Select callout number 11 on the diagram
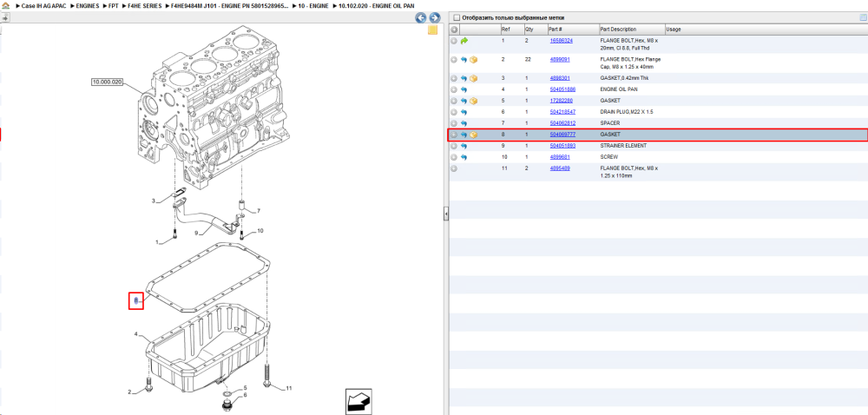Screen dimensions: 868x415 point(288,388)
